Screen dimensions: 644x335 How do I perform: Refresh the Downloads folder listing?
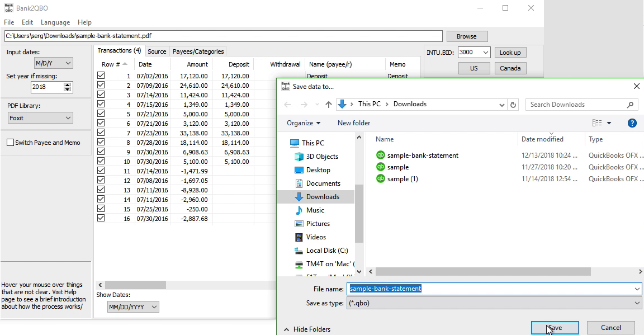pyautogui.click(x=513, y=105)
